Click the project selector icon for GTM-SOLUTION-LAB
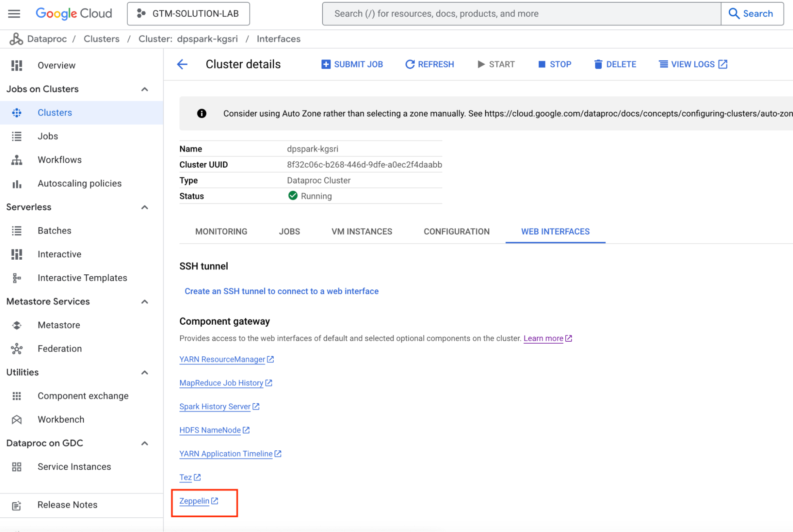Viewport: 793px width, 532px height. [x=141, y=13]
